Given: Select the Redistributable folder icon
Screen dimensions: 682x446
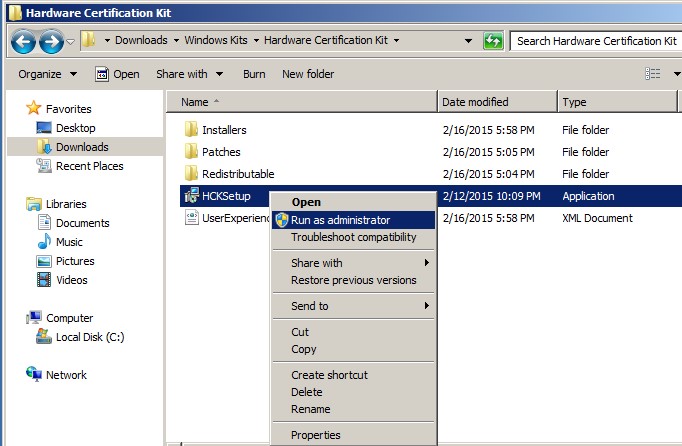Looking at the screenshot, I should (x=191, y=173).
